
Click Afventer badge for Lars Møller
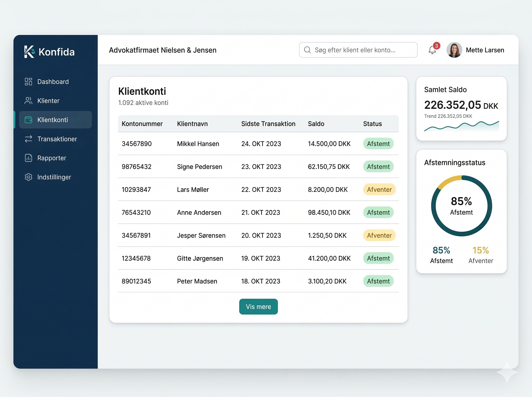pyautogui.click(x=379, y=190)
